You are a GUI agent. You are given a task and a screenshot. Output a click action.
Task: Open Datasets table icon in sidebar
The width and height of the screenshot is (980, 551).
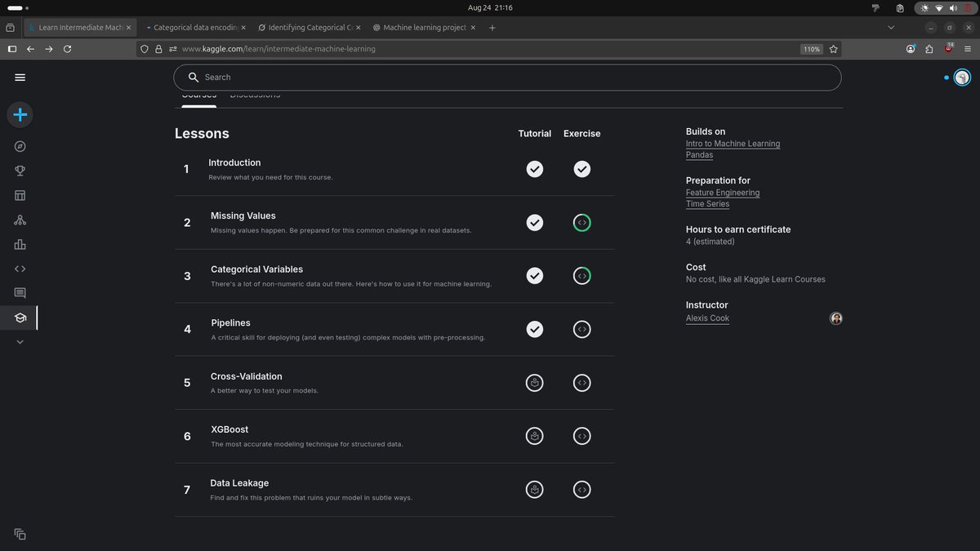(x=20, y=195)
